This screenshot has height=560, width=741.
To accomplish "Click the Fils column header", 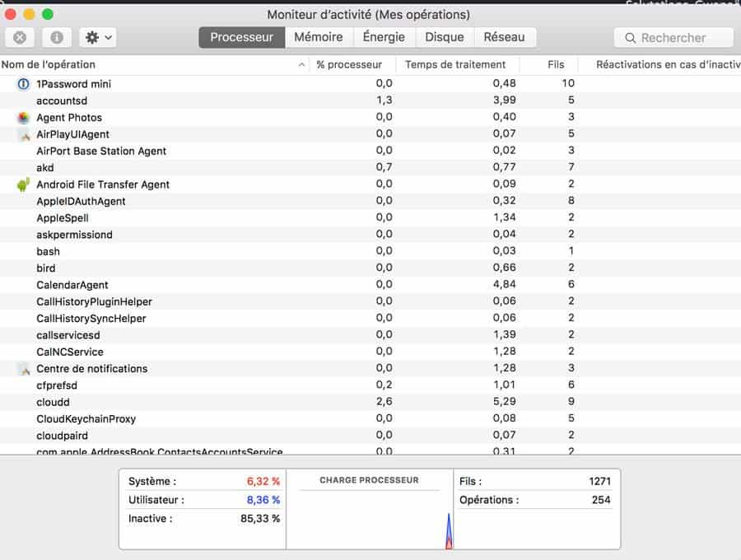I will click(556, 65).
